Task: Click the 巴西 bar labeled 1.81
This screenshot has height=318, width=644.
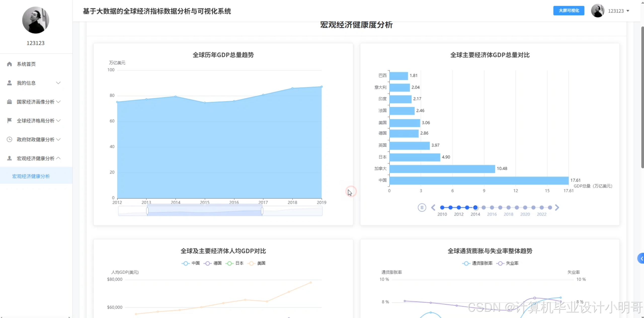Action: point(399,76)
